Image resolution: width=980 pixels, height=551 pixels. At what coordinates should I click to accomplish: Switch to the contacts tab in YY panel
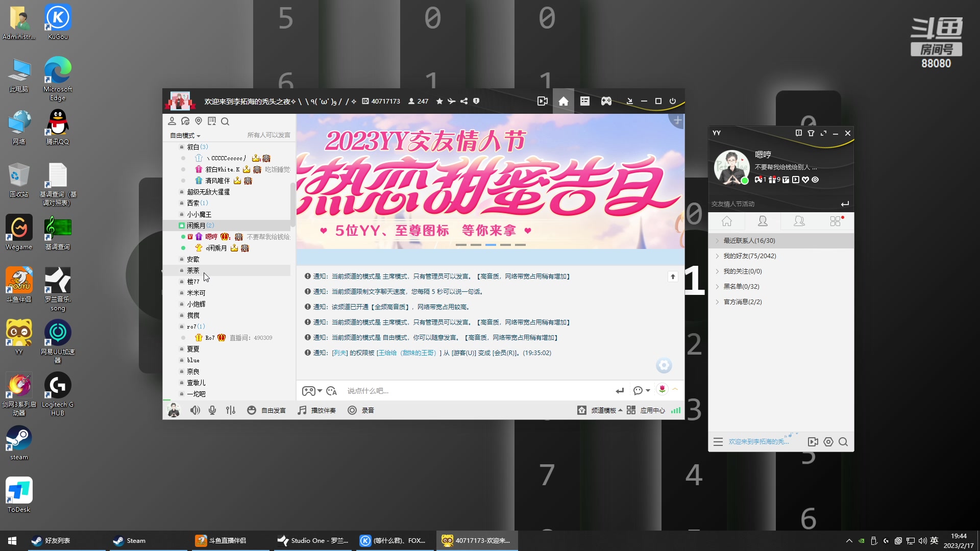763,221
